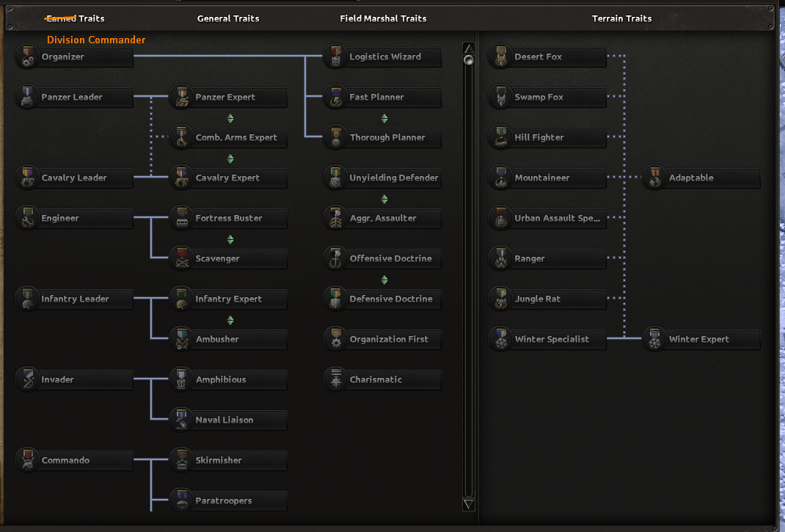
Task: Click the Thorough Planner medal icon
Action: click(x=336, y=137)
